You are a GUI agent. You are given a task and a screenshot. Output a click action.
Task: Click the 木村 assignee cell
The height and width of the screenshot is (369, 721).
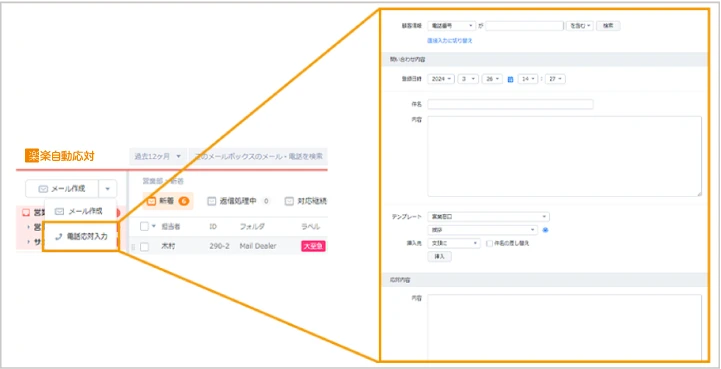click(x=168, y=247)
